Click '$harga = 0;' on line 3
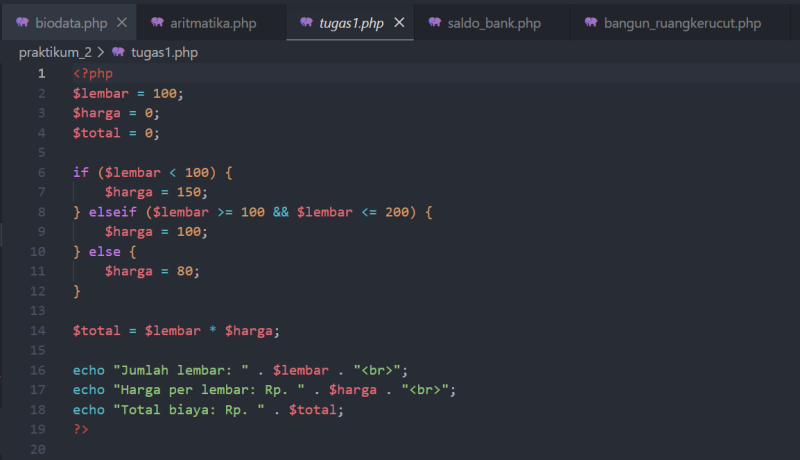 pos(116,113)
